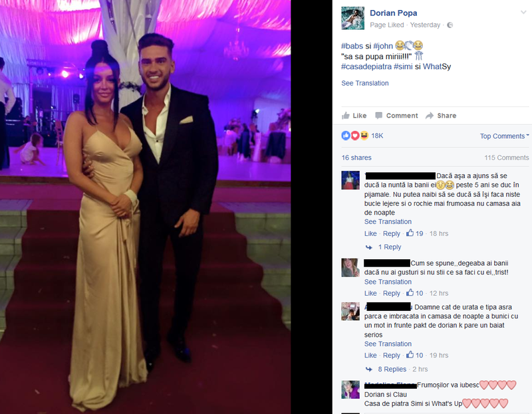Click Reply on the 12 hrs comment
This screenshot has height=414, width=532.
[x=391, y=293]
